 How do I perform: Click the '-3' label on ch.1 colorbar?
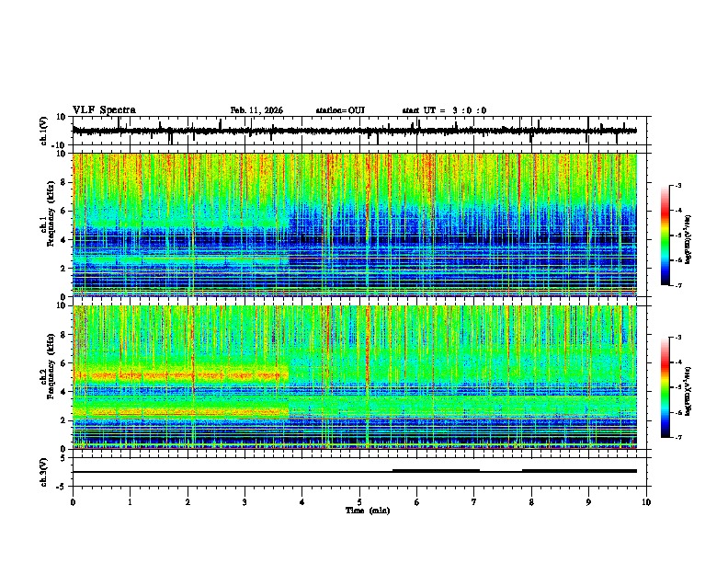pos(677,186)
